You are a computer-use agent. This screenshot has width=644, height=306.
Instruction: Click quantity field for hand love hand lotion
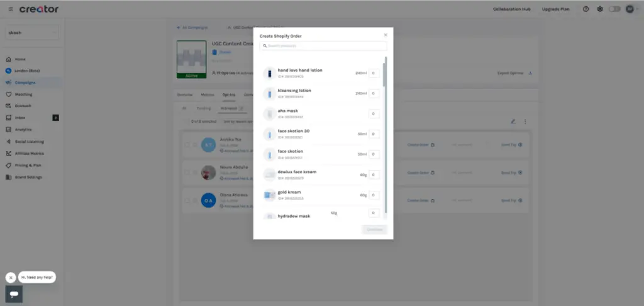tap(374, 73)
